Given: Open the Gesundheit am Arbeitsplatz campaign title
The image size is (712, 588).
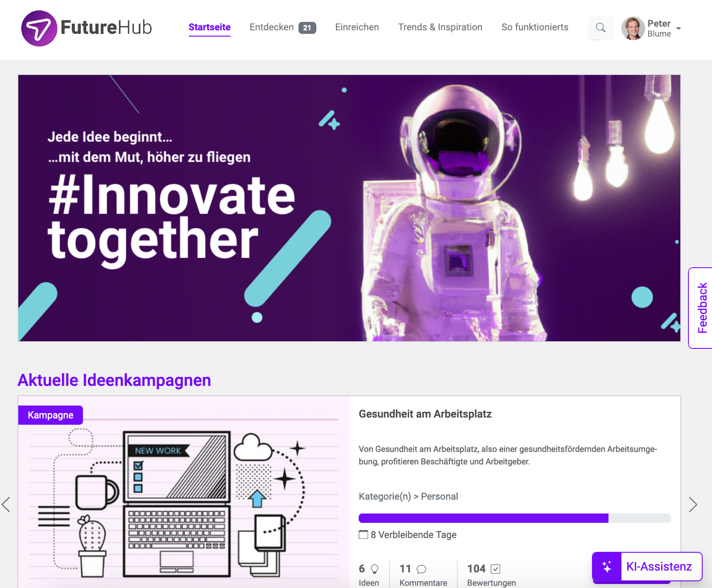Looking at the screenshot, I should [425, 414].
